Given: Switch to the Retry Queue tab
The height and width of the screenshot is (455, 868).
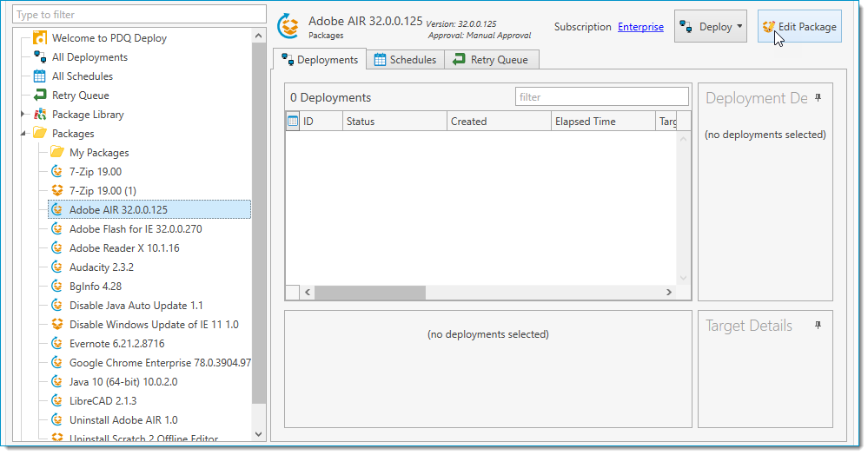Looking at the screenshot, I should tap(492, 60).
